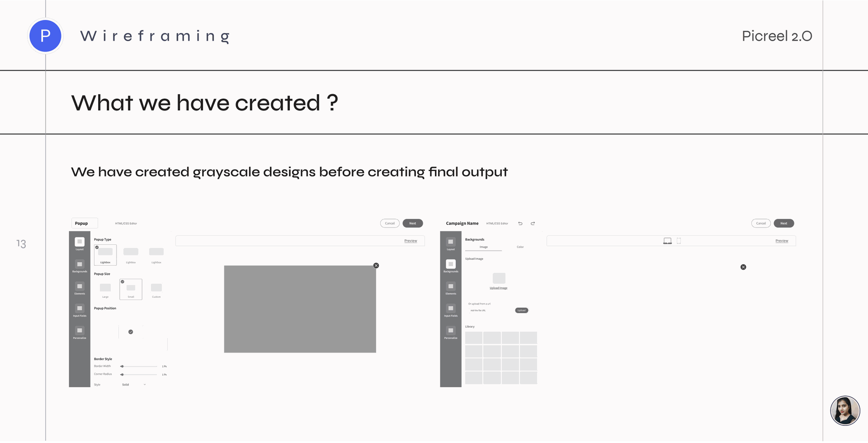
Task: Choose the Small popup size option
Action: pos(131,290)
